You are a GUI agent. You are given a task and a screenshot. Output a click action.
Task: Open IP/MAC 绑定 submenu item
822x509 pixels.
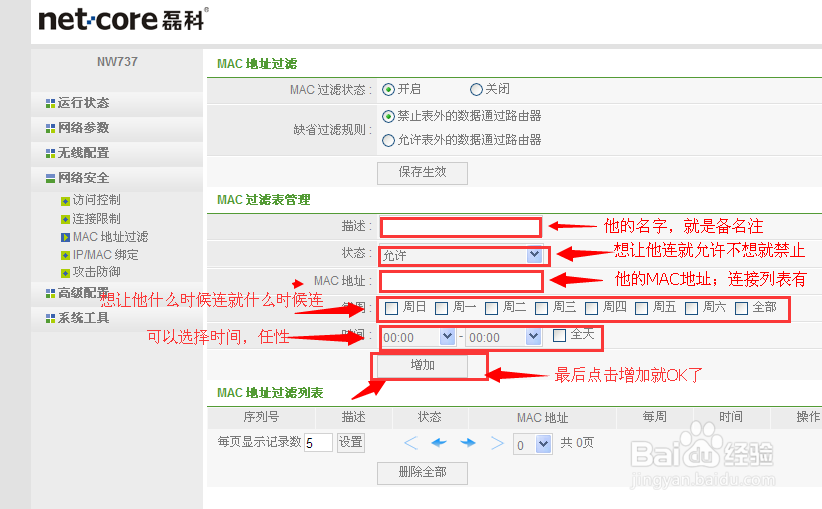105,255
